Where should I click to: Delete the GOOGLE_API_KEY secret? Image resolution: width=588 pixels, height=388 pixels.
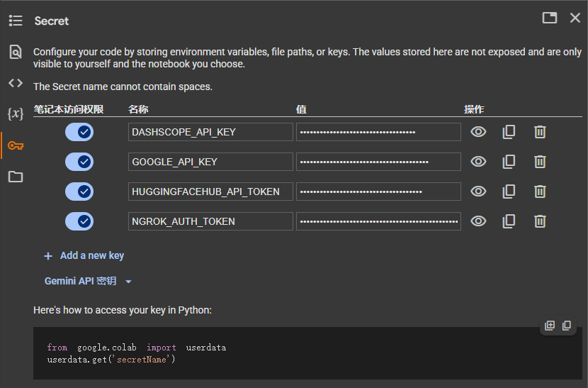click(x=540, y=162)
